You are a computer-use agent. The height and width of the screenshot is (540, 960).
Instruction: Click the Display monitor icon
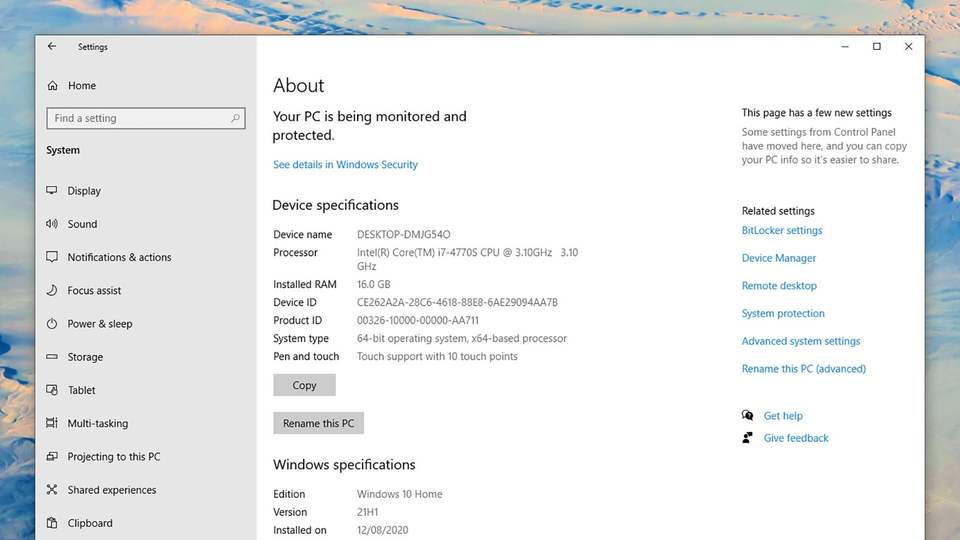point(52,190)
